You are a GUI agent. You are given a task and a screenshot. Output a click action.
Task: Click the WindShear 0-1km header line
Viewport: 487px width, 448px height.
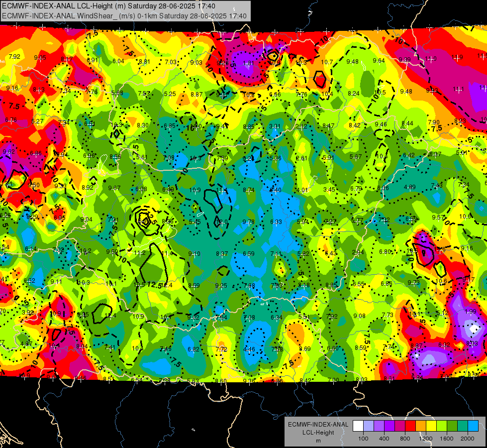click(x=124, y=16)
